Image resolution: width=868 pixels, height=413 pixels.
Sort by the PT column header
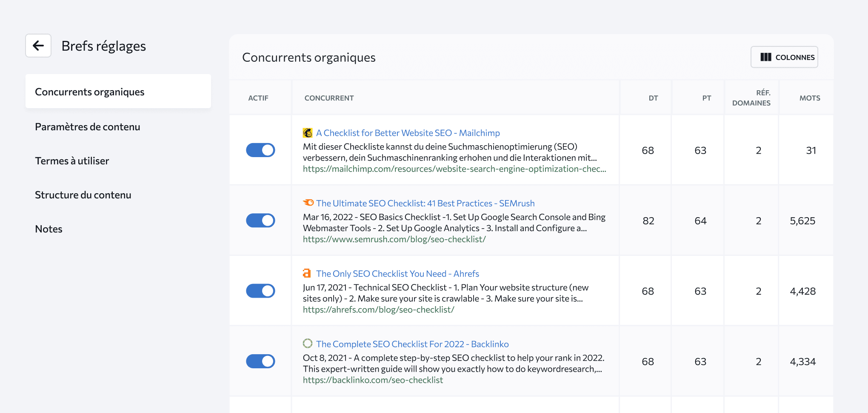(x=706, y=98)
